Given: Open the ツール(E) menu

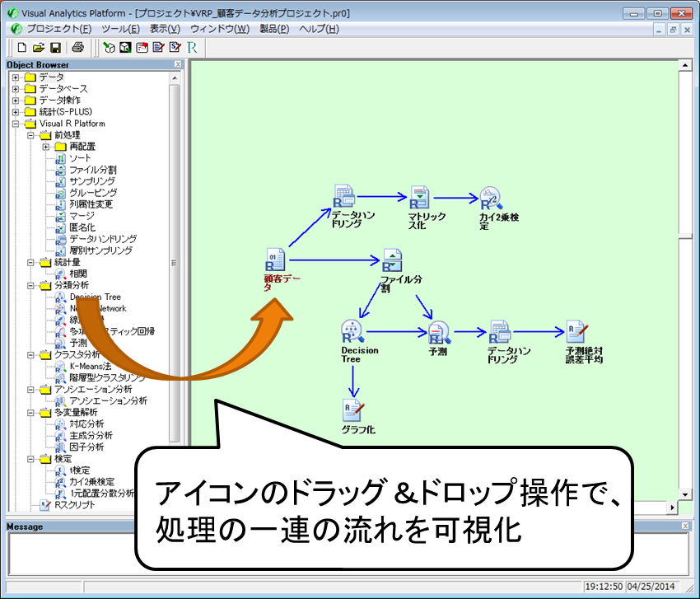Looking at the screenshot, I should coord(120,29).
